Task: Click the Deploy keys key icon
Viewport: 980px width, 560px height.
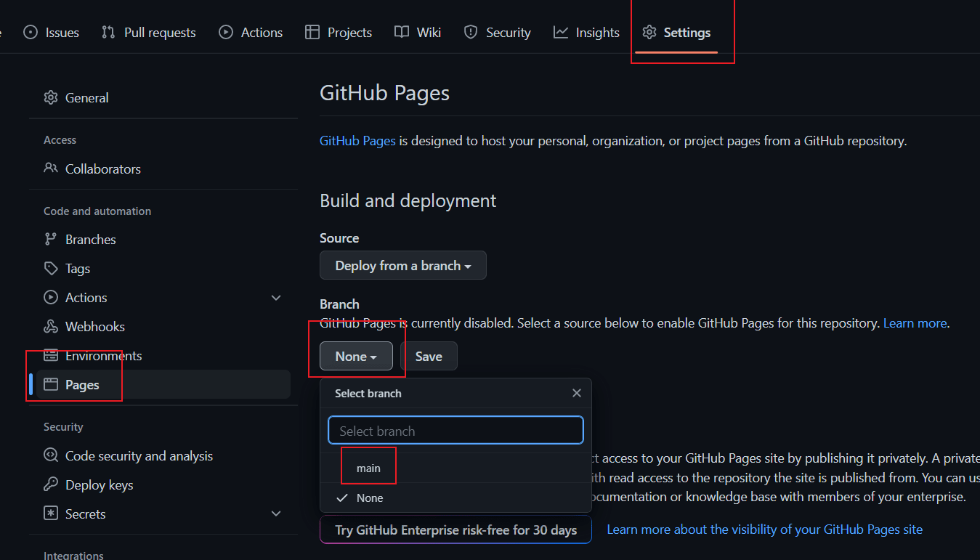Action: 51,484
